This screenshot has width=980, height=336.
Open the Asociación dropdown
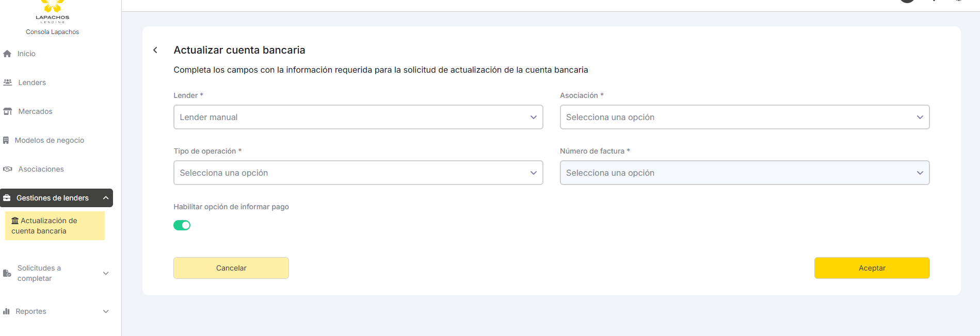(x=744, y=117)
